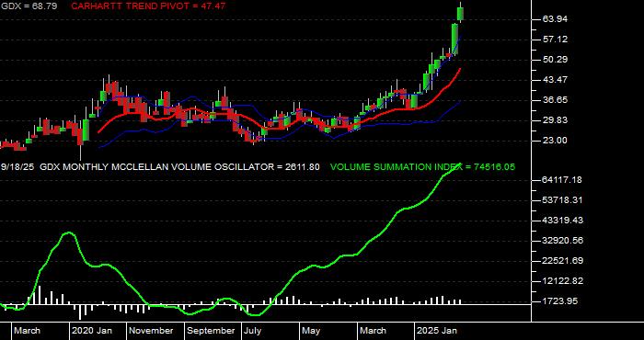The image size is (644, 340).
Task: Select the 2020 Jan time axis marker
Action: pyautogui.click(x=92, y=331)
